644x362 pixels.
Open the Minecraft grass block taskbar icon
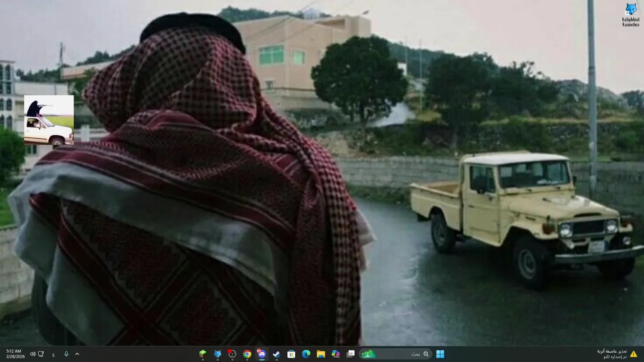(202, 354)
